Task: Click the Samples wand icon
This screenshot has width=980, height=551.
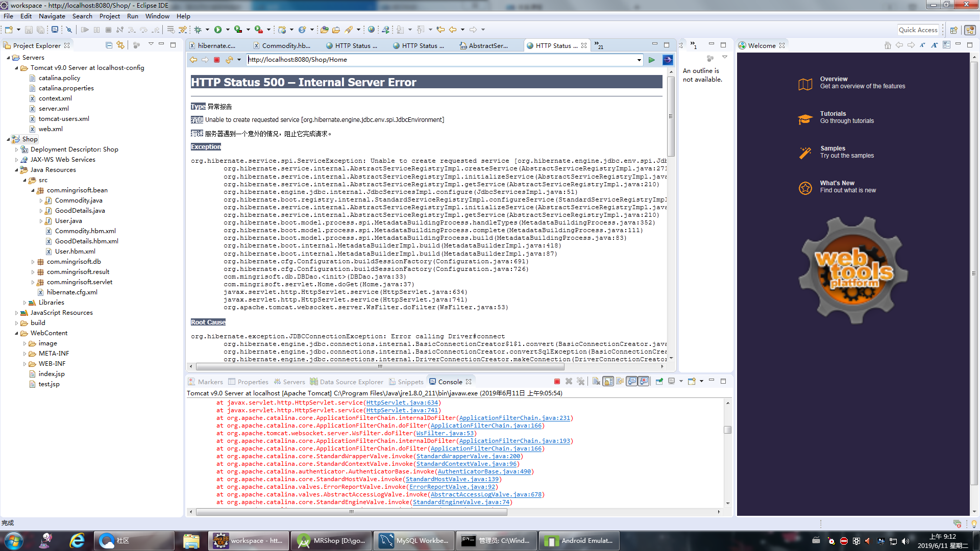Action: coord(805,153)
